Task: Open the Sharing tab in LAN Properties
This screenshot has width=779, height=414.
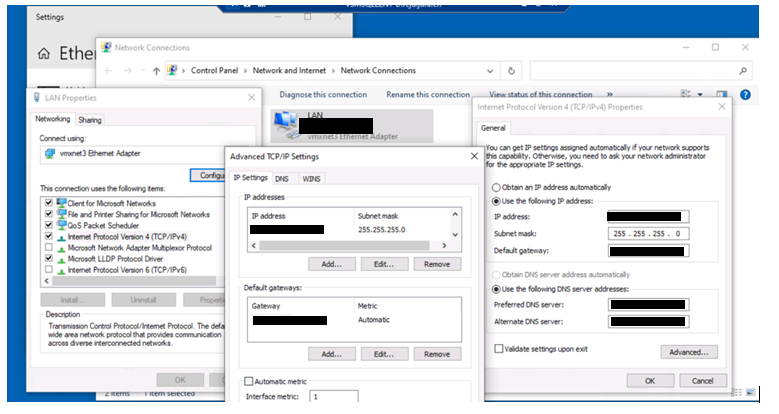Action: (90, 119)
